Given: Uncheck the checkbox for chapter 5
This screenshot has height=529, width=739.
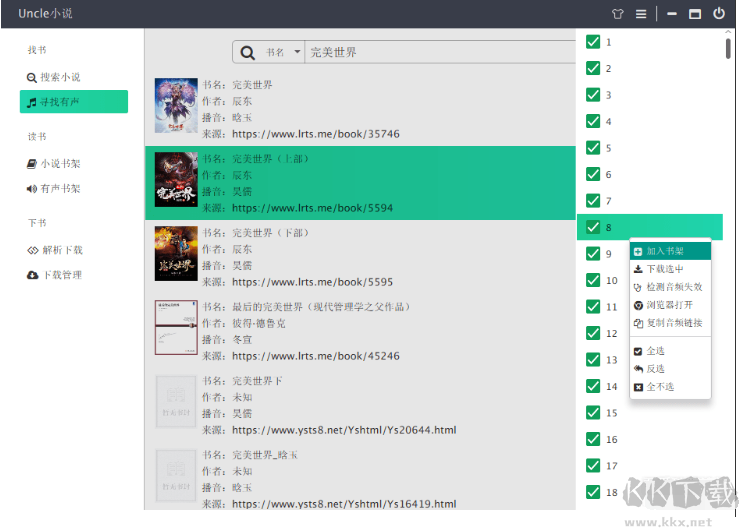Looking at the screenshot, I should click(x=593, y=148).
